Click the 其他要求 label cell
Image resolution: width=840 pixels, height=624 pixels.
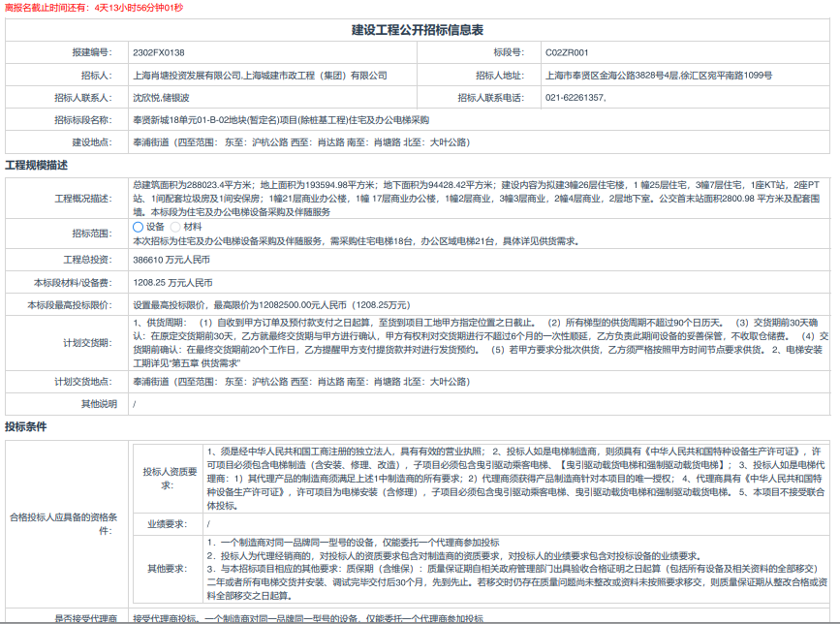pyautogui.click(x=170, y=568)
